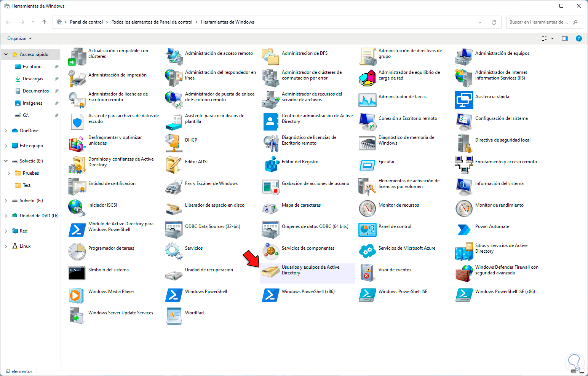Select the Test folder in the tree
The image size is (588, 376).
(x=27, y=185)
